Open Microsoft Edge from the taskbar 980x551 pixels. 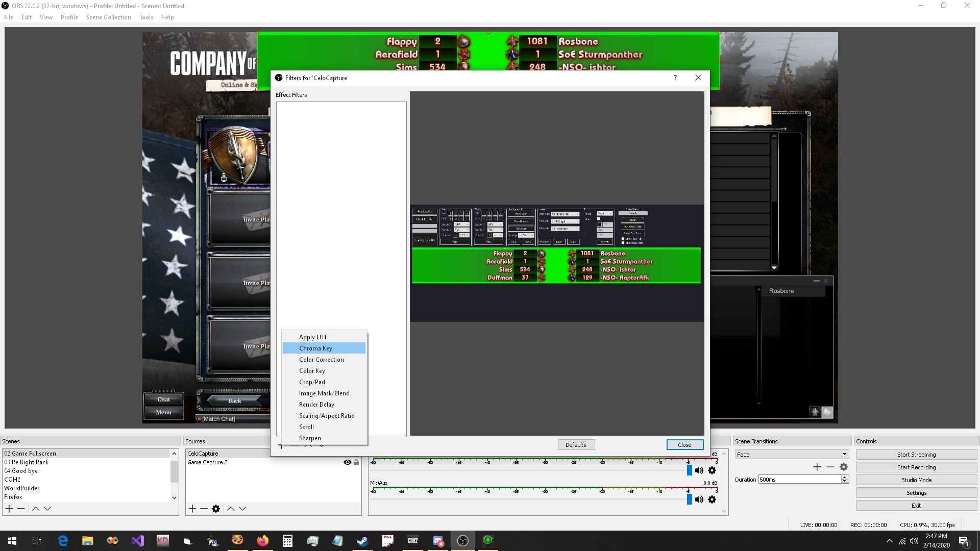63,541
